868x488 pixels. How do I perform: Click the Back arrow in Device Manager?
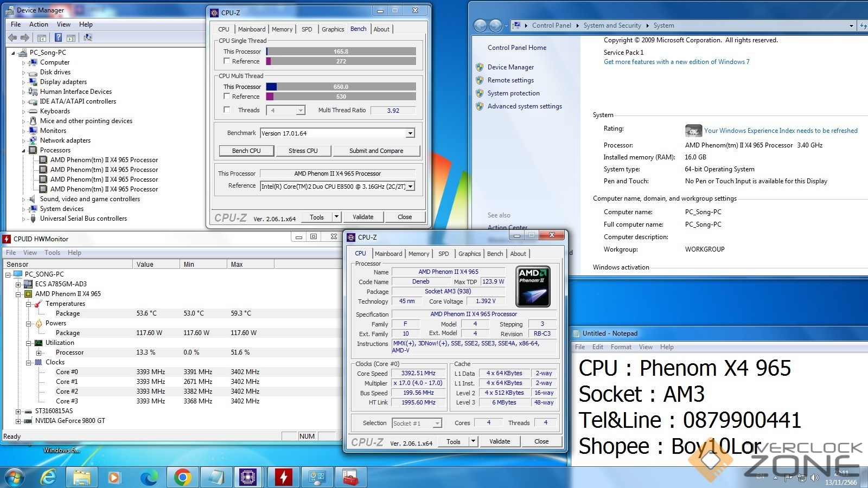coord(12,37)
